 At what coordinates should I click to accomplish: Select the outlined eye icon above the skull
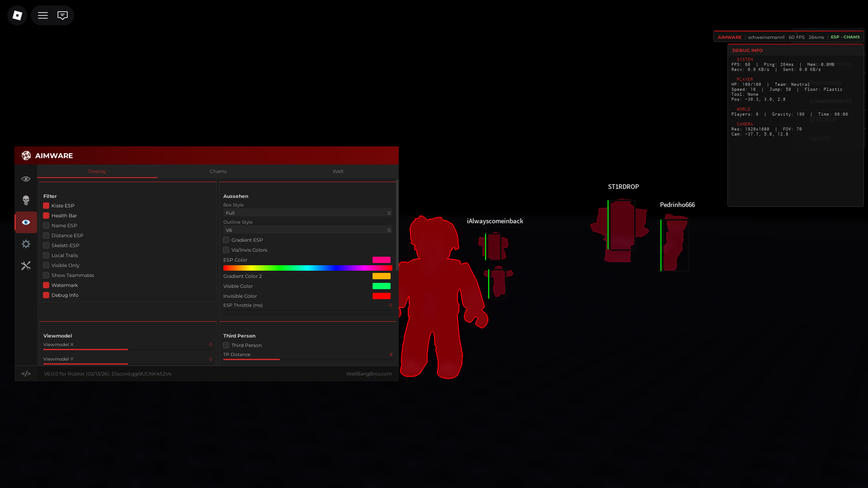[26, 179]
